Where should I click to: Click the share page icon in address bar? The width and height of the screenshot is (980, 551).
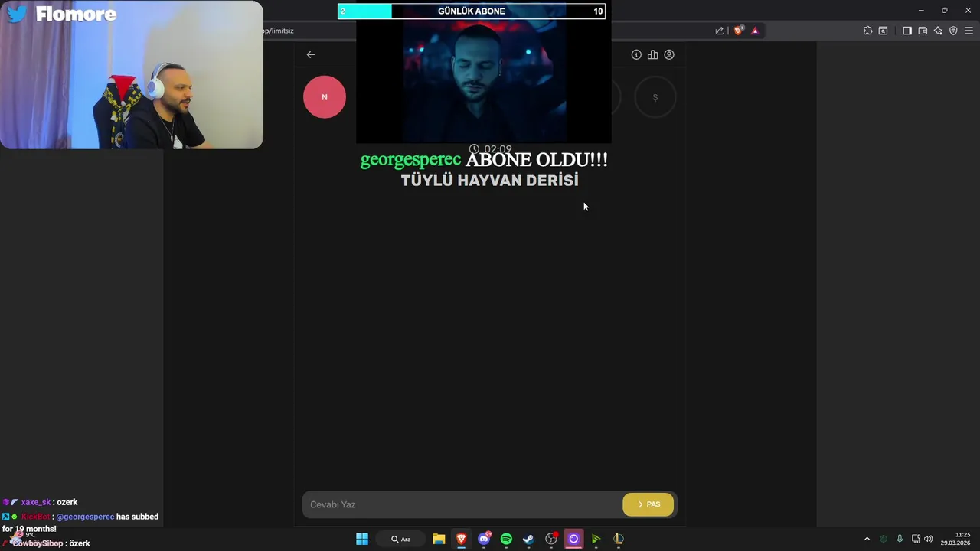[x=720, y=31]
